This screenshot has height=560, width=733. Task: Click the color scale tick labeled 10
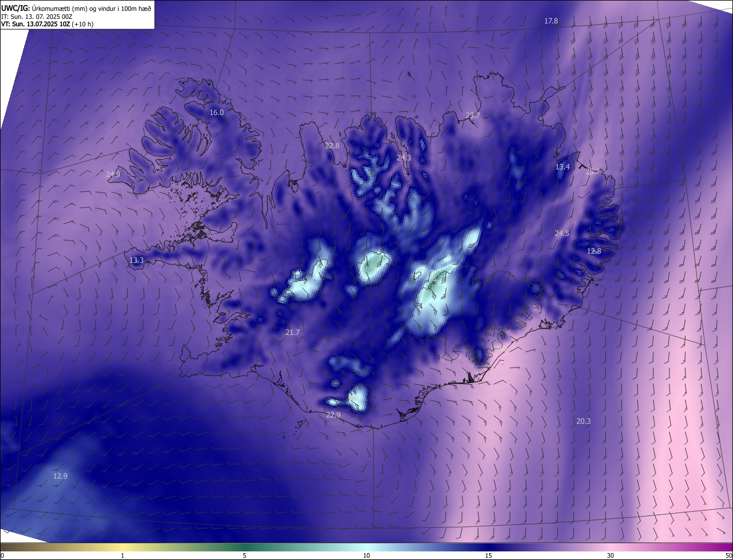(366, 555)
